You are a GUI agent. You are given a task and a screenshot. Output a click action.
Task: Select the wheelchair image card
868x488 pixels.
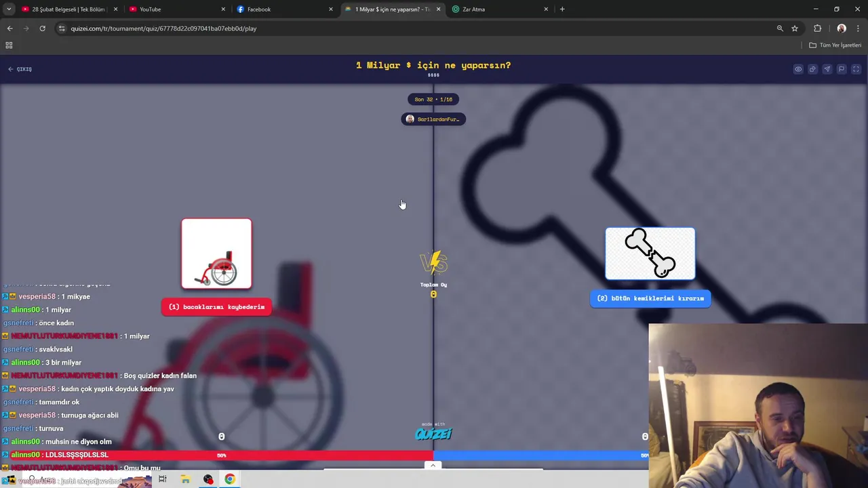click(x=216, y=253)
